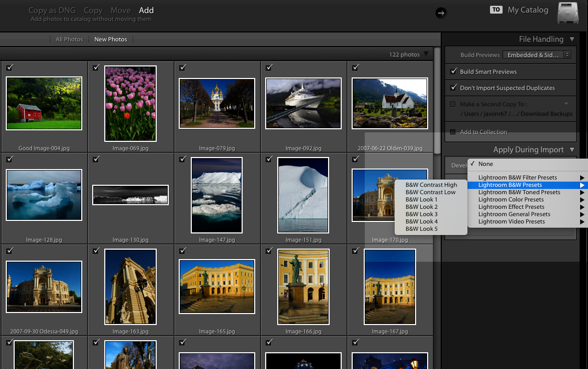Select the iceberg Image-151.jpg thumbnail
This screenshot has width=588, height=369.
pos(303,195)
